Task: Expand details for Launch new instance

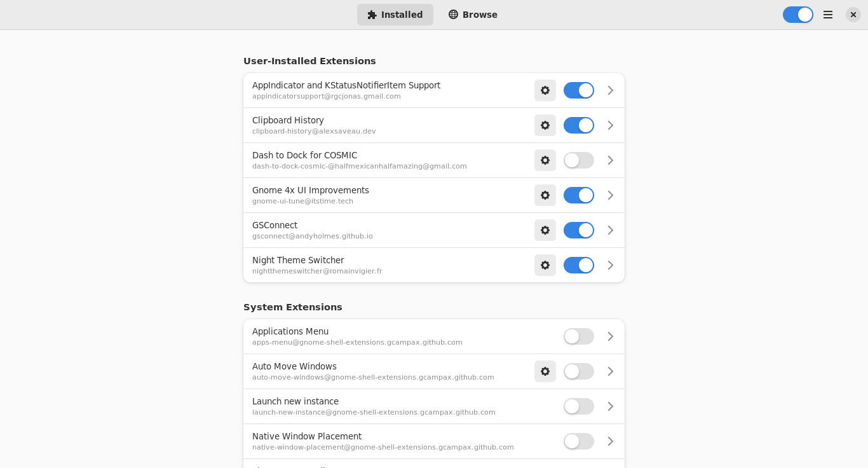Action: coord(610,406)
